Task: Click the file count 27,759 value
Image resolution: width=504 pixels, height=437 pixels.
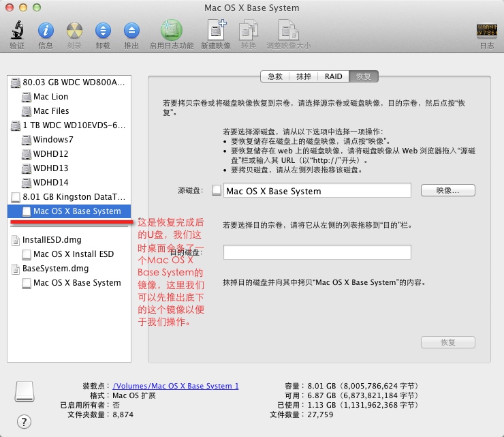Action: pos(320,415)
